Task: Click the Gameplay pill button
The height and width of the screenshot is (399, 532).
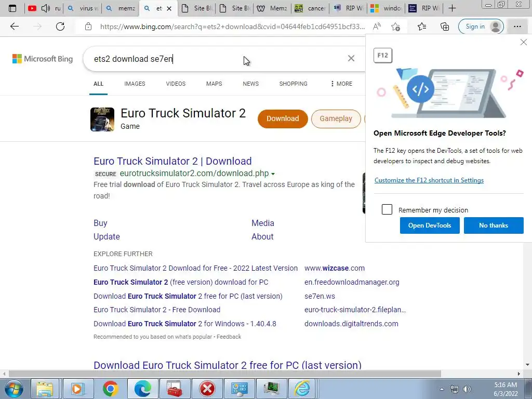Action: 336,119
